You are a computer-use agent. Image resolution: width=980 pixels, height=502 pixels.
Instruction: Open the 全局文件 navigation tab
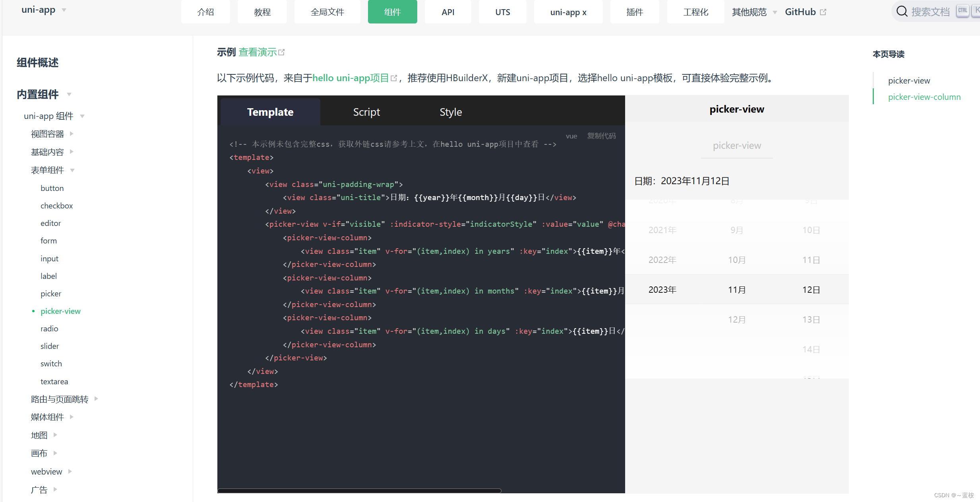[x=327, y=12]
